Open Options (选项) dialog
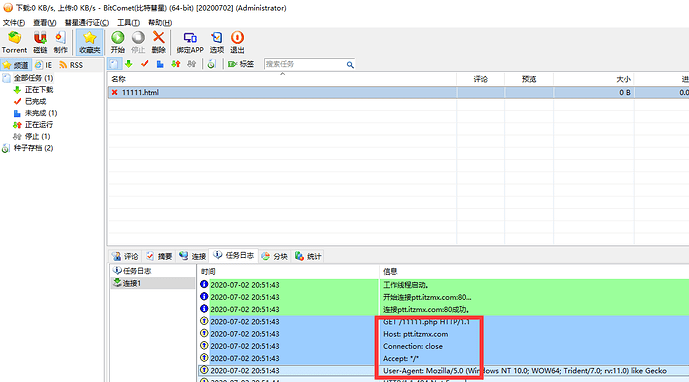Viewport: 689px width, 382px height. point(217,42)
